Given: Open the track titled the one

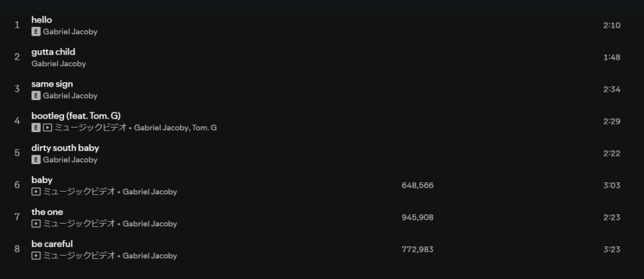Looking at the screenshot, I should (x=47, y=212).
